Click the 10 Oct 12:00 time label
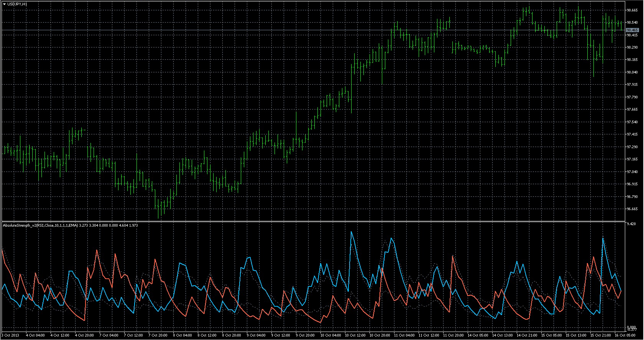Image resolution: width=644 pixels, height=340 pixels. [355, 335]
